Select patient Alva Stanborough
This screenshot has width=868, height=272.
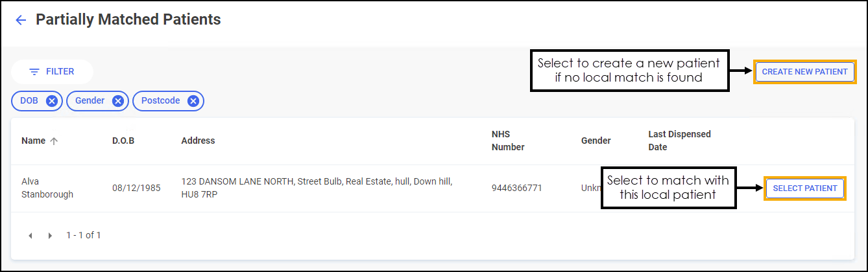(x=804, y=188)
